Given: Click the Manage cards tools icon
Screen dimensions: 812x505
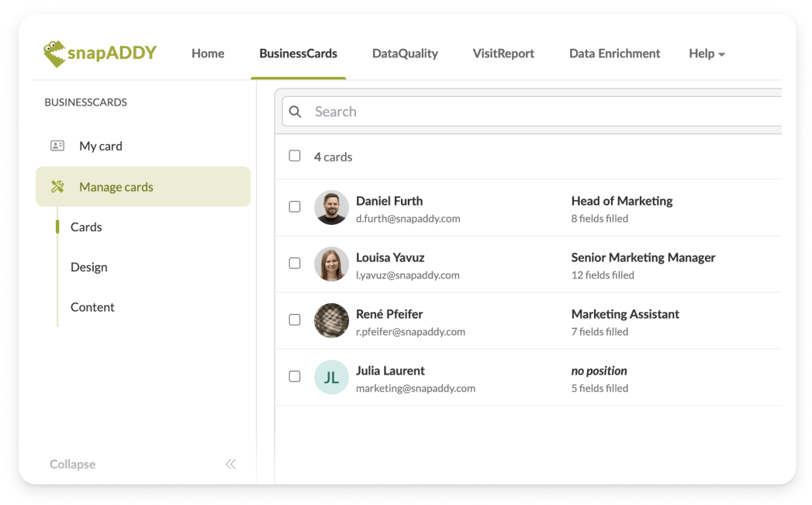Looking at the screenshot, I should 57,186.
